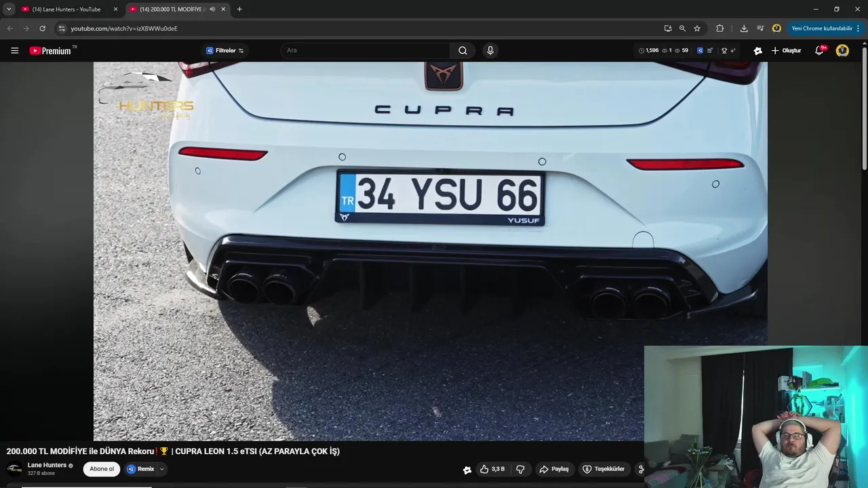868x488 pixels.
Task: Open the notifications bell
Action: pos(819,50)
